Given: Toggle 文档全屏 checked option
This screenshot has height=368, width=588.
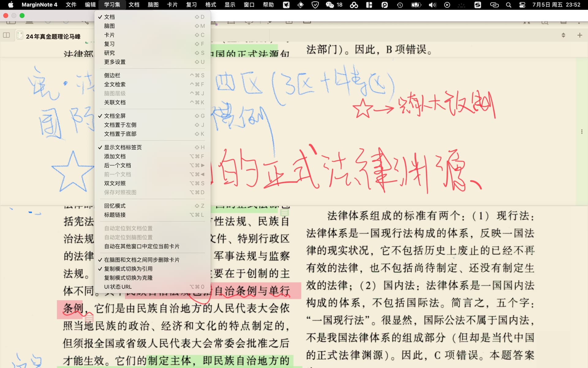Looking at the screenshot, I should tap(152, 116).
